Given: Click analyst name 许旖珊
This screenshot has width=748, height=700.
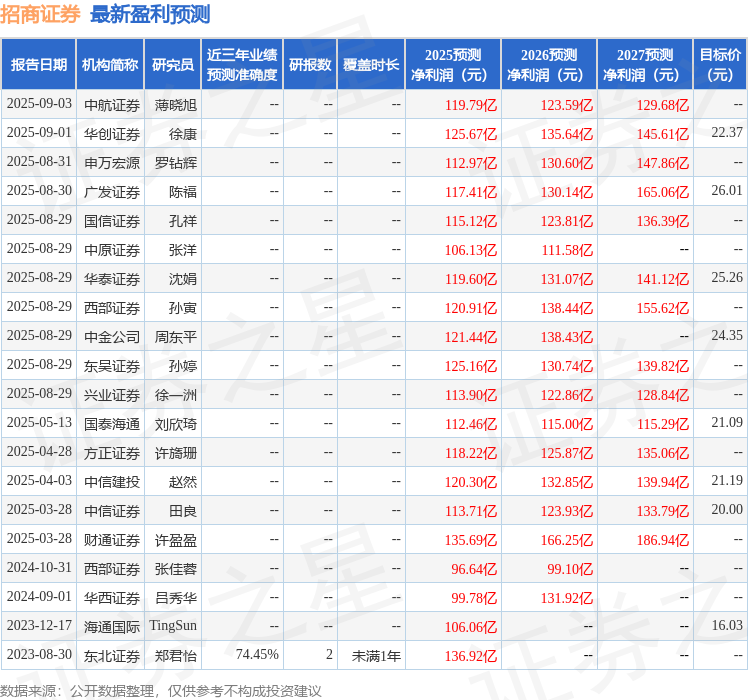Looking at the screenshot, I should click(176, 453).
